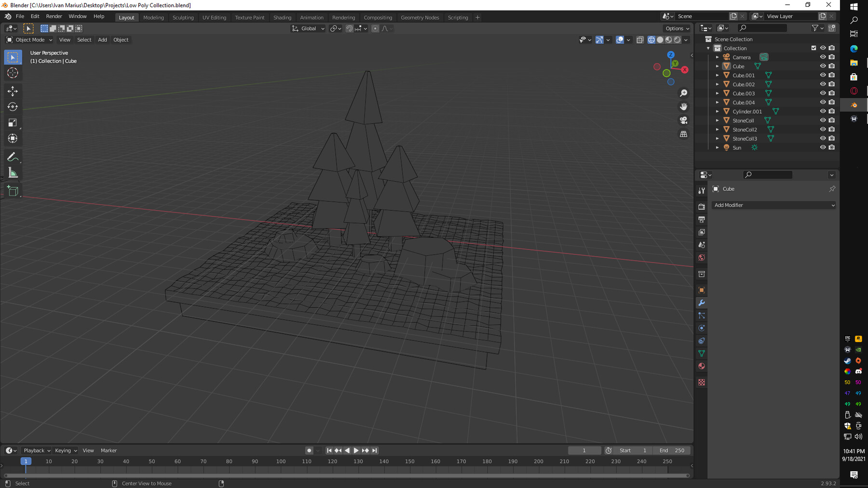Hide the Sun object in outliner
Screen dimensions: 868x488
(823, 147)
